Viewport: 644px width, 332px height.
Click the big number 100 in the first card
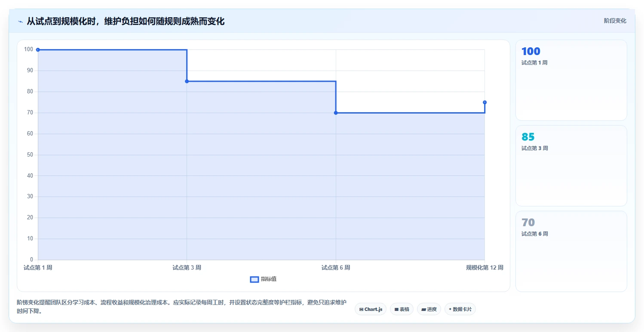[x=531, y=51]
